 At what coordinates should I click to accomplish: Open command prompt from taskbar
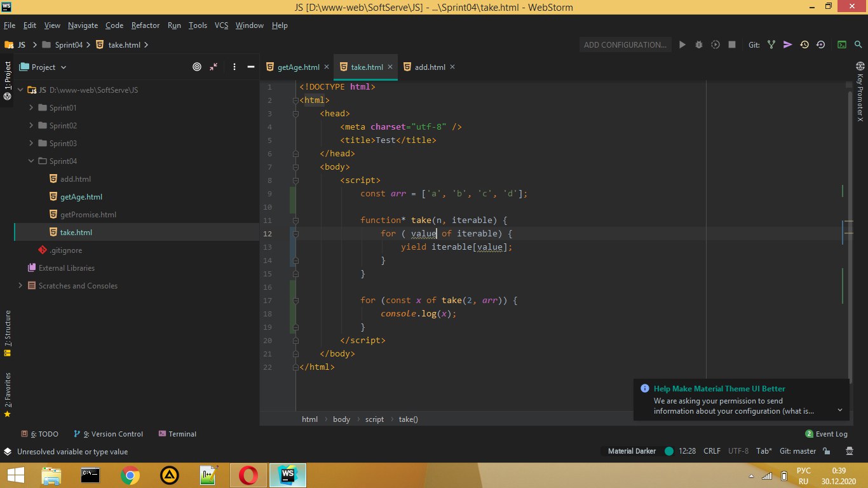click(91, 475)
